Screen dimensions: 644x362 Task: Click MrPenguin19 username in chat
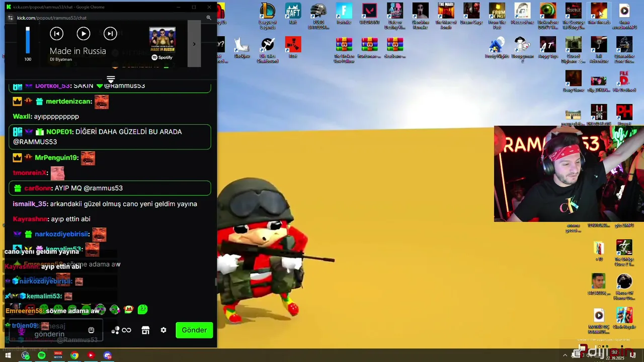[x=56, y=157]
